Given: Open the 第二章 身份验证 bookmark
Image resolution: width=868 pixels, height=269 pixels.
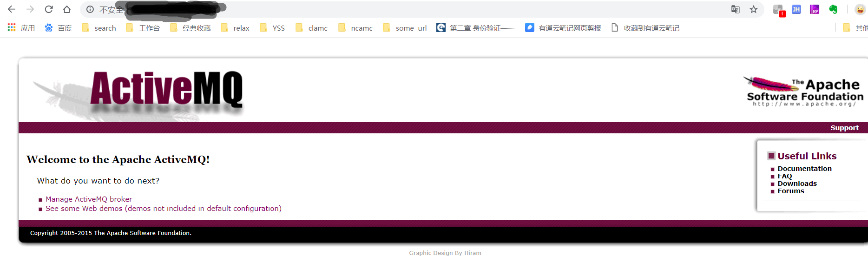Looking at the screenshot, I should pyautogui.click(x=476, y=28).
